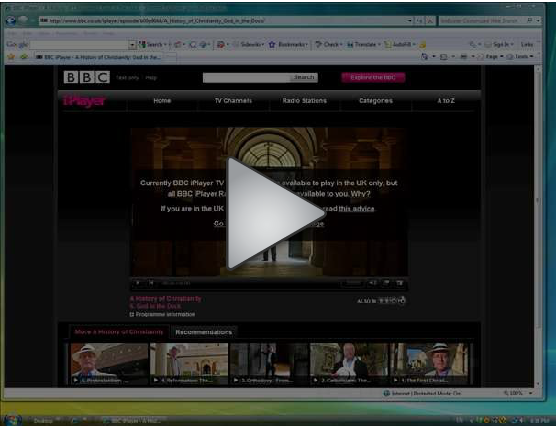556x426 pixels.
Task: Expand Programme information
Action: (x=162, y=314)
